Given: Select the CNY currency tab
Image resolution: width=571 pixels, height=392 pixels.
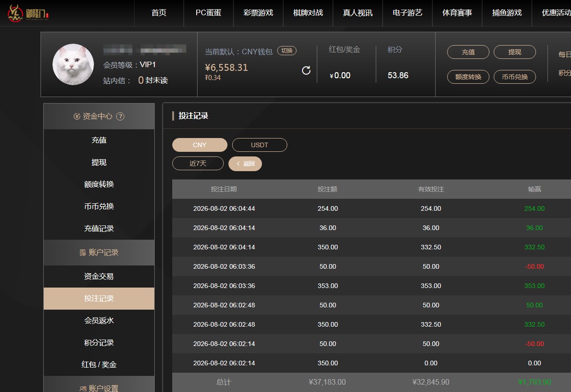Looking at the screenshot, I should coord(200,145).
